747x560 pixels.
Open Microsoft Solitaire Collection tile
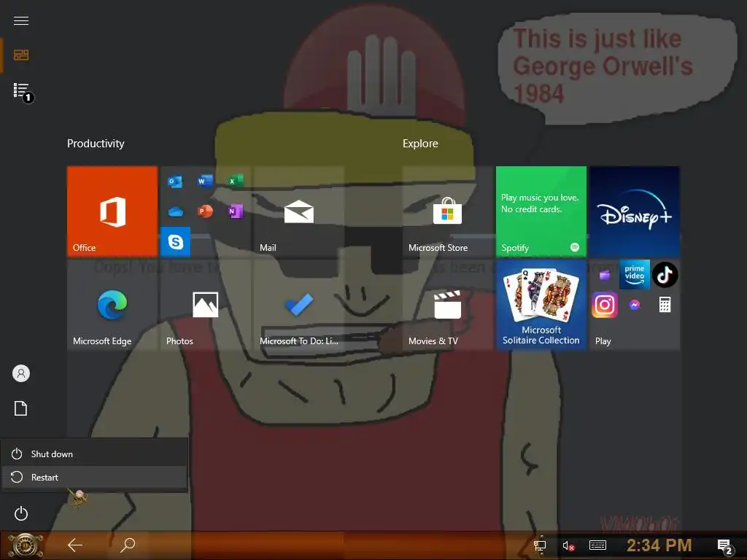[541, 305]
